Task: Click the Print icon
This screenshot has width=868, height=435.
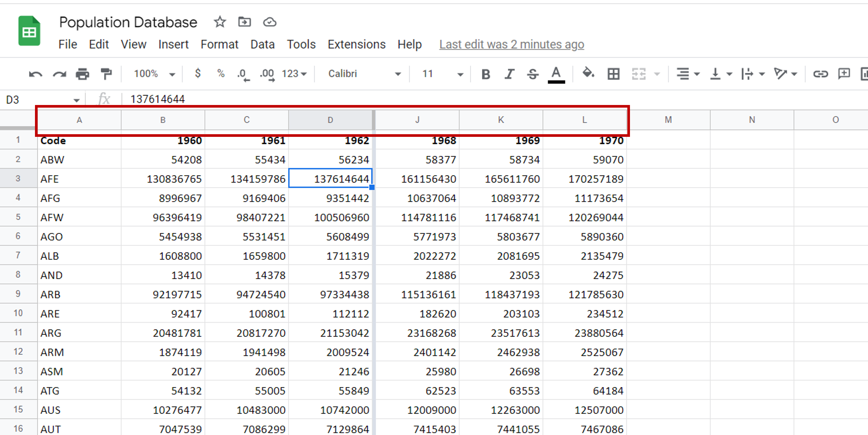Action: 83,74
